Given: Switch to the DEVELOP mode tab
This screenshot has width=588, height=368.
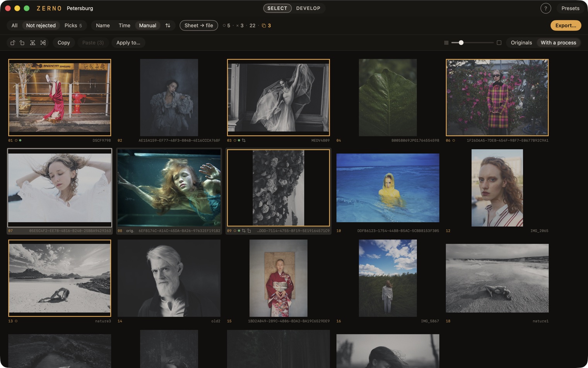Looking at the screenshot, I should point(308,8).
